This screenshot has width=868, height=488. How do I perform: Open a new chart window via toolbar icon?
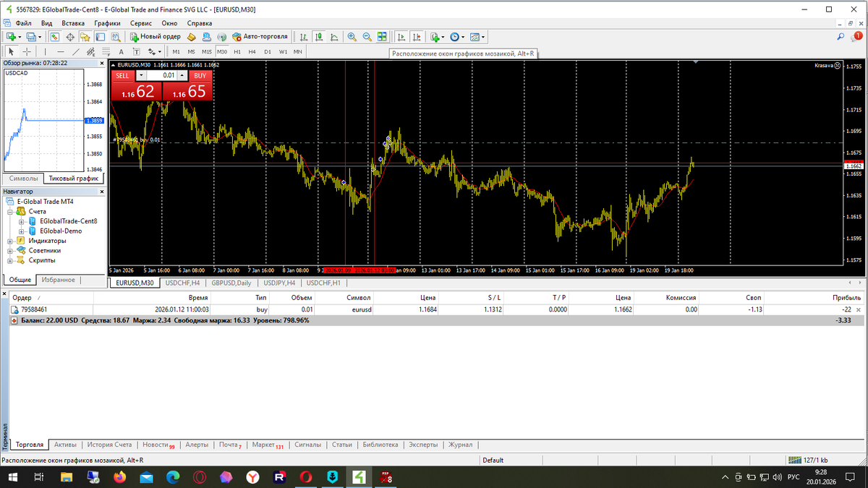click(x=12, y=36)
